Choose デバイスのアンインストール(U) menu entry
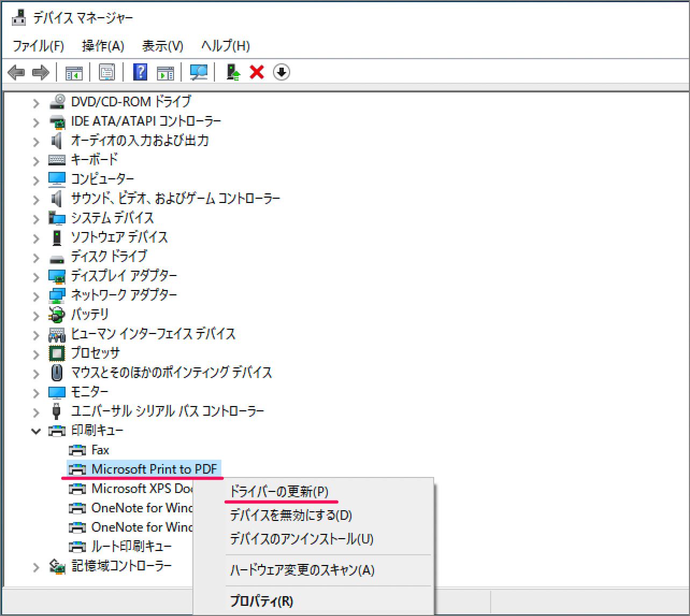The width and height of the screenshot is (690, 616). coord(301,539)
